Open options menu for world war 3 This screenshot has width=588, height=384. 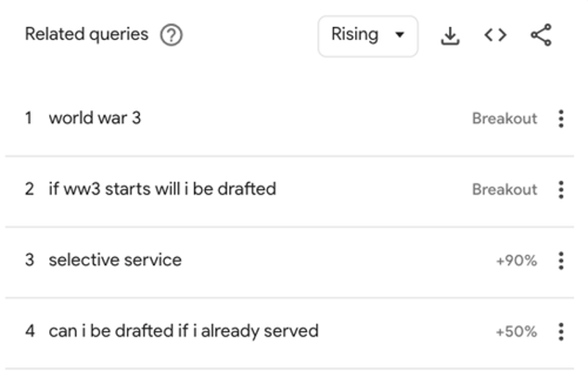tap(561, 119)
